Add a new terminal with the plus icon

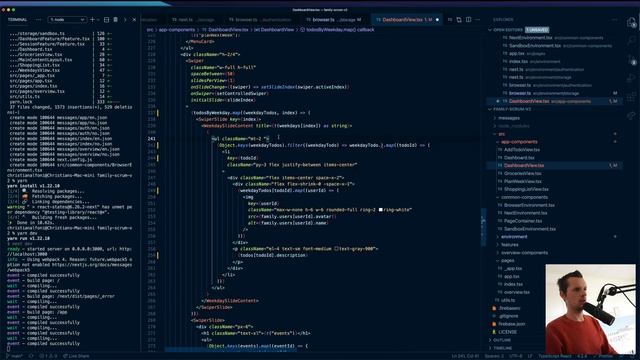tap(92, 20)
